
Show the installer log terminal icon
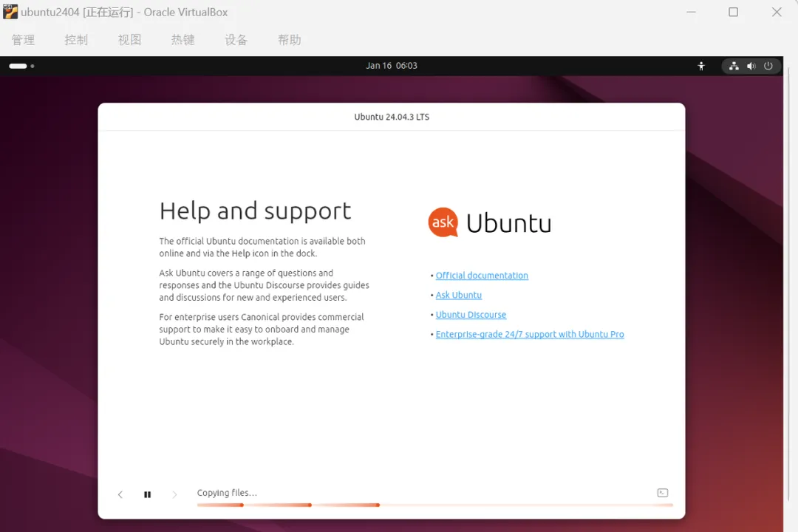663,493
